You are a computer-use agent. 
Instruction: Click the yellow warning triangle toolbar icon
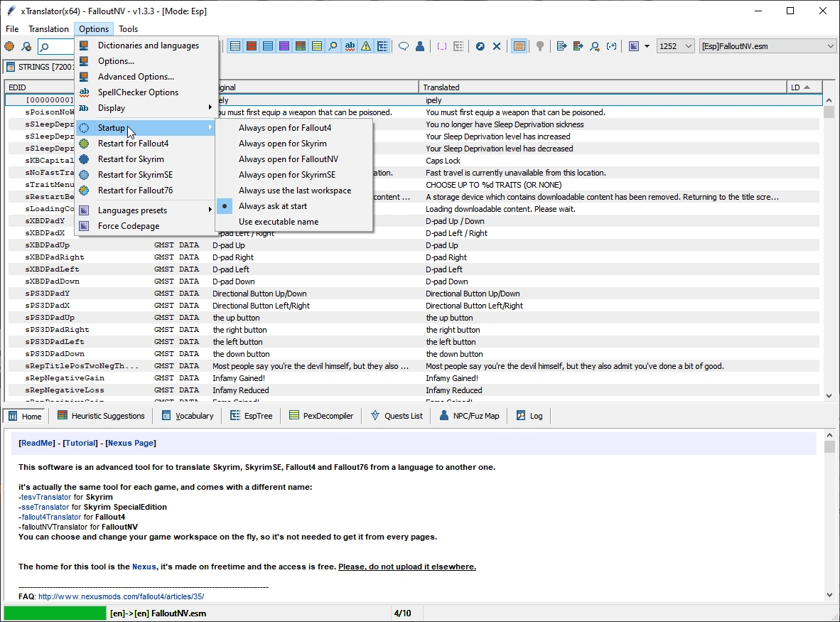[366, 46]
